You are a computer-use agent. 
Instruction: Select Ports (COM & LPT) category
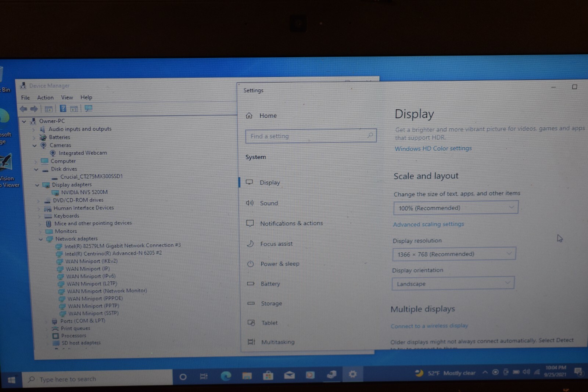click(x=83, y=321)
